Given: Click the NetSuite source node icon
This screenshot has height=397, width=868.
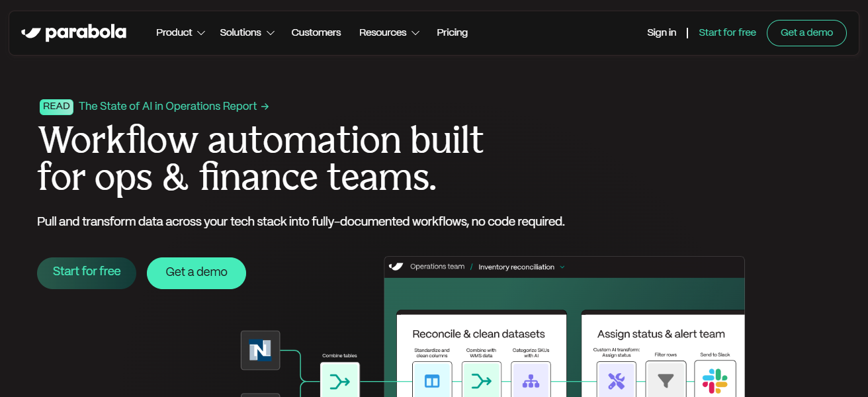Looking at the screenshot, I should click(x=260, y=350).
